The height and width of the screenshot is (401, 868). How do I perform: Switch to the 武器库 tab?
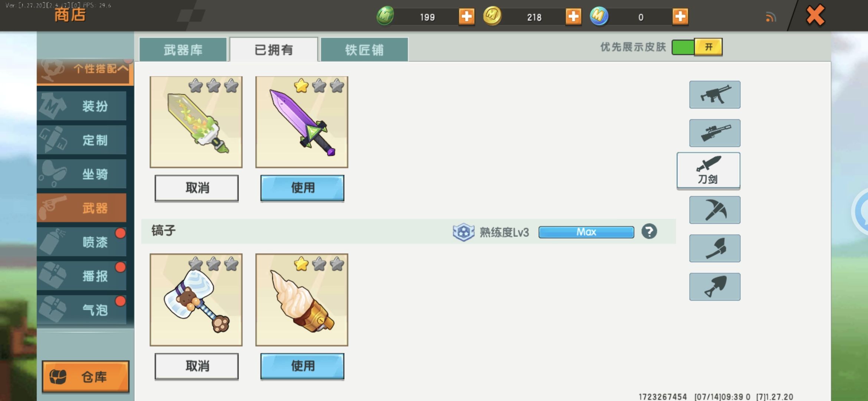pos(183,49)
